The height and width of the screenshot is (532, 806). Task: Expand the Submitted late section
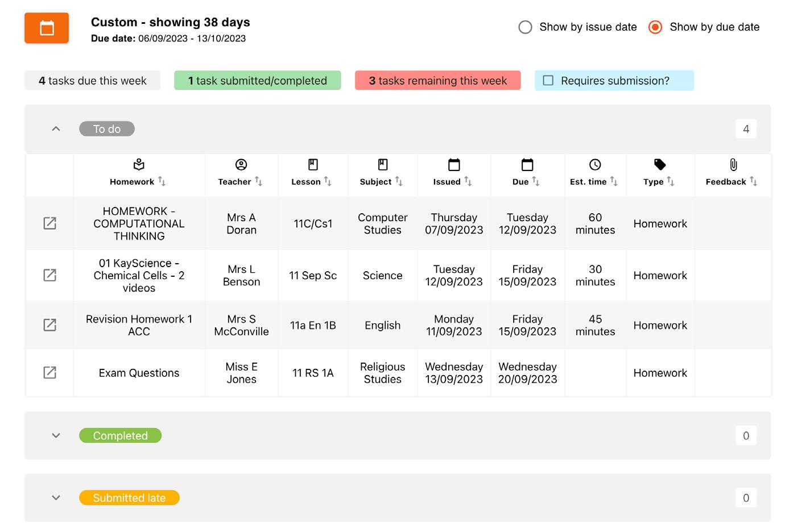56,498
